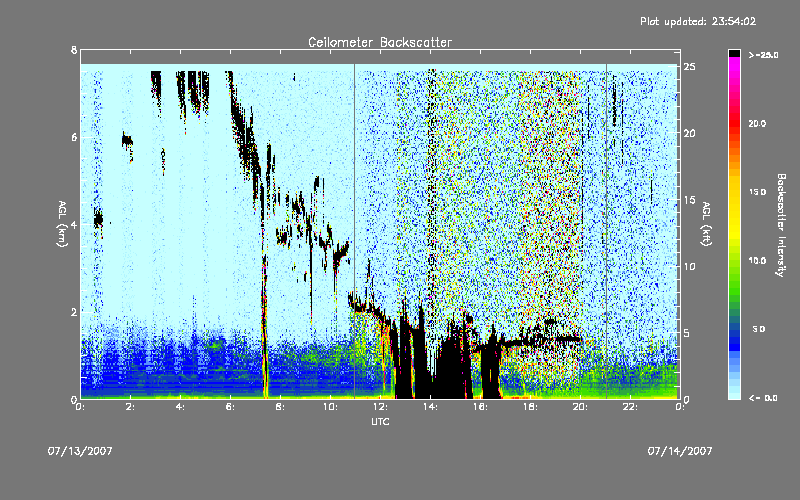Click the start date 07/13/2007 label

tap(80, 451)
